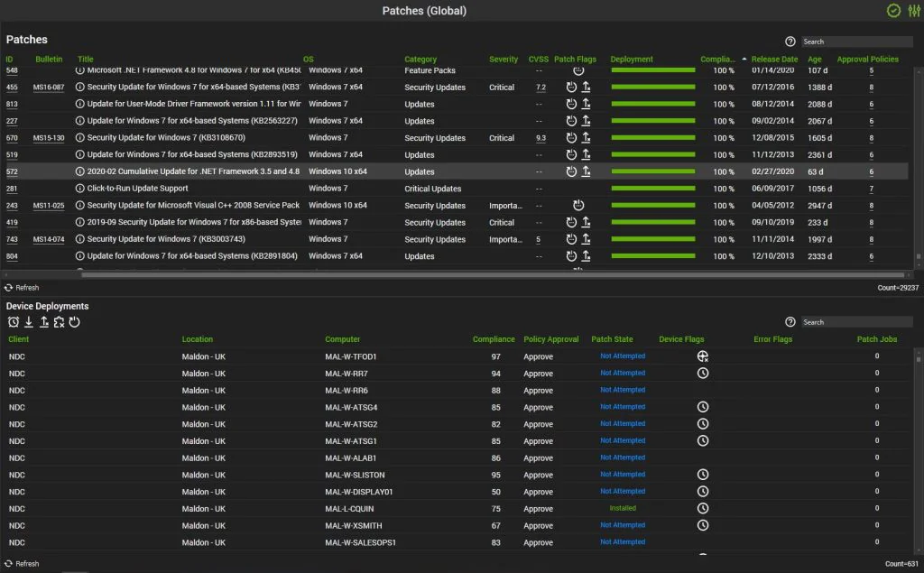
Task: Open patch ID 572 link
Action: [12, 171]
